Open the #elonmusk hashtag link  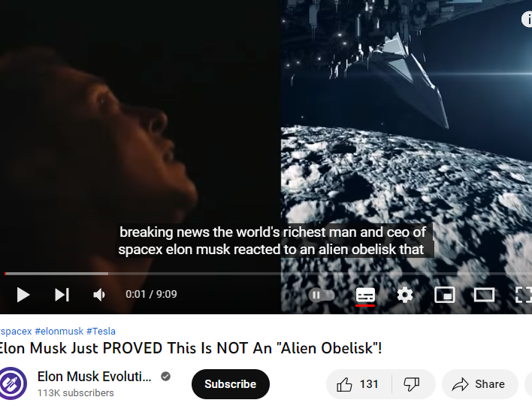(x=59, y=331)
